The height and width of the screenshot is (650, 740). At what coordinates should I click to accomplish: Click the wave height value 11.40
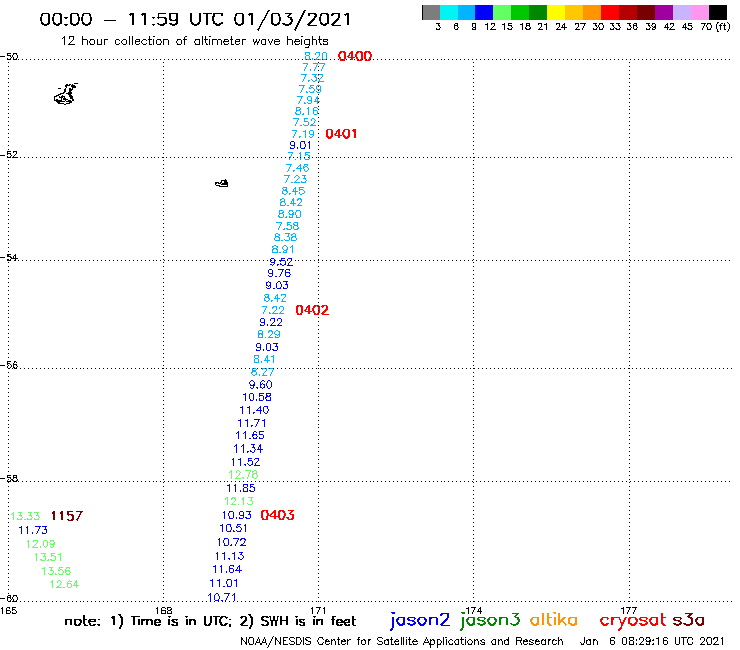click(x=254, y=410)
